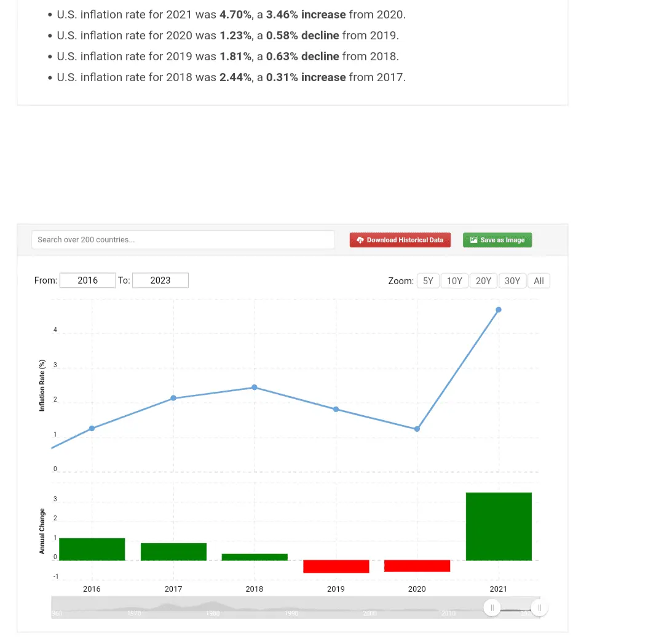Set zoom to 20Y

(x=483, y=281)
